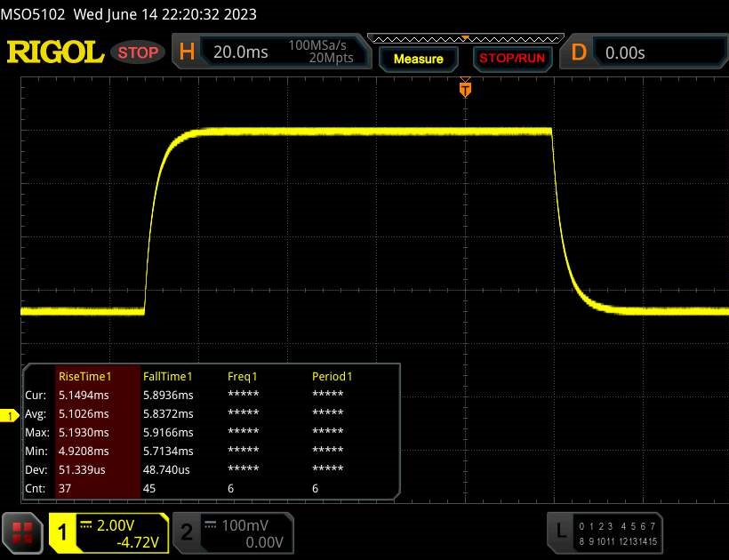Select the RiseTime1 measurement column
This screenshot has width=729, height=560.
82,377
